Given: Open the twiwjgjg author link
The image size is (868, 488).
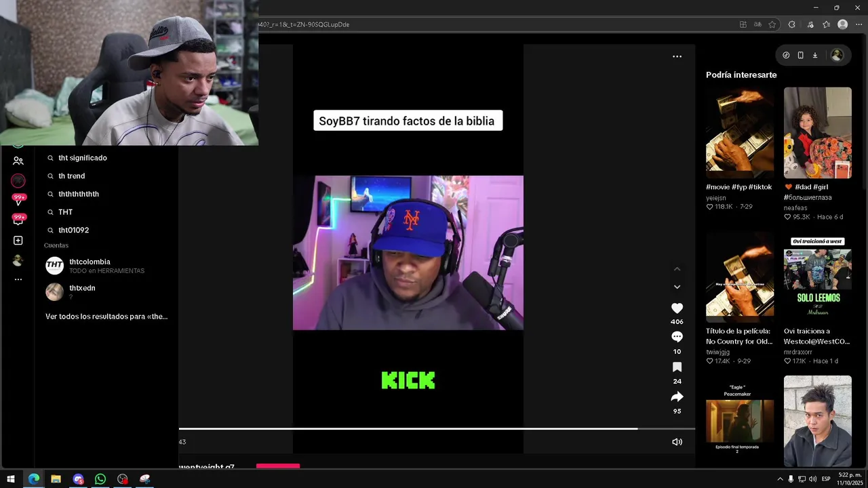Looking at the screenshot, I should tap(718, 352).
